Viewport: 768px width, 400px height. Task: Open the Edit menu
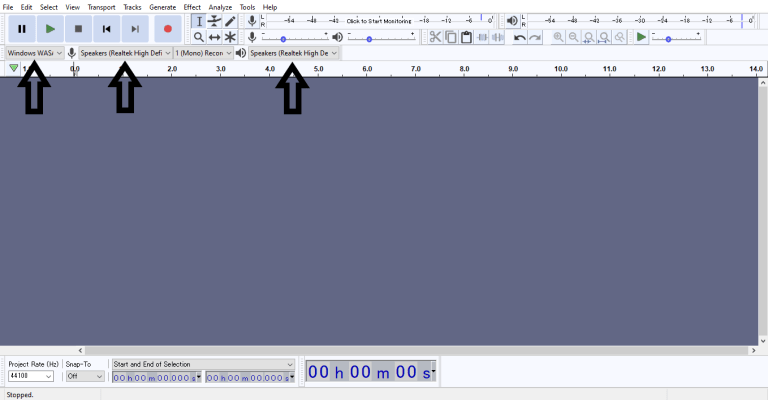tap(26, 7)
